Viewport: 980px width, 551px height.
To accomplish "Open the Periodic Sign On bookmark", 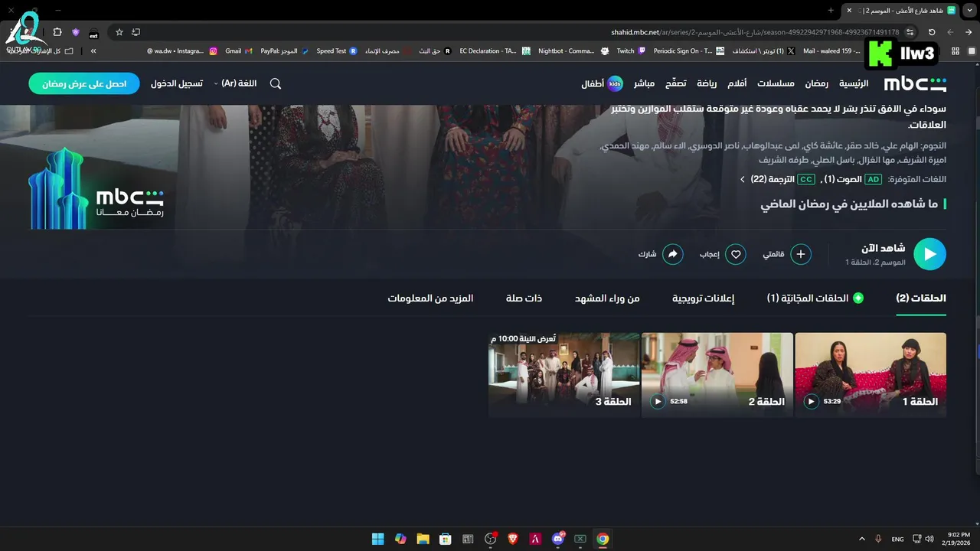I will tap(689, 51).
